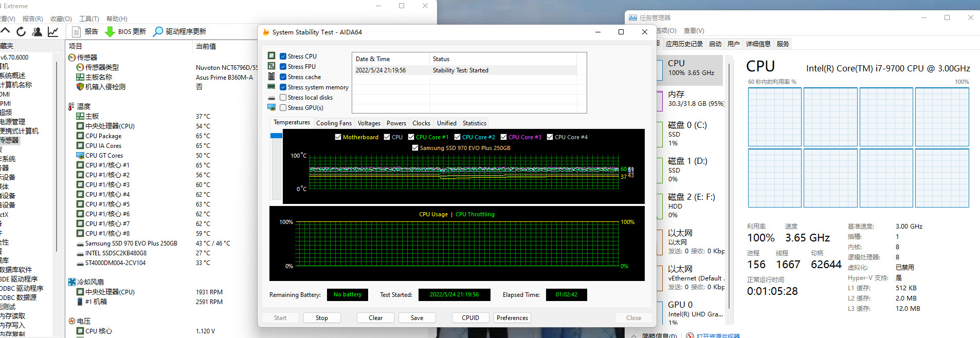Viewport: 980px width, 338px height.
Task: Click the Preferences button
Action: pyautogui.click(x=512, y=318)
